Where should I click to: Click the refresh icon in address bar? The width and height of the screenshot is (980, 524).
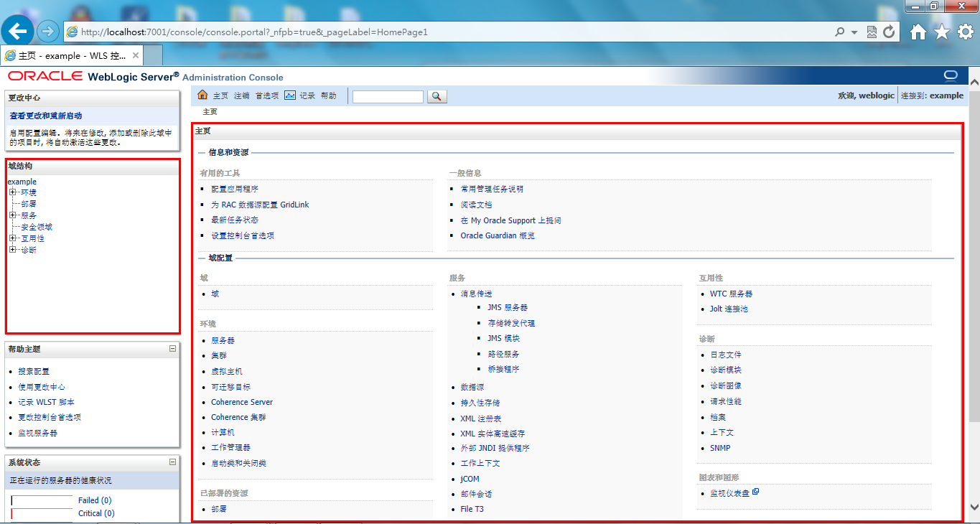coord(889,32)
